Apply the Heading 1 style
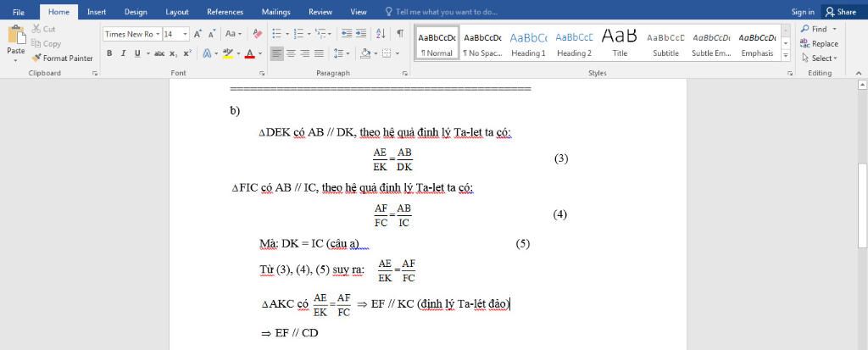Image resolution: width=868 pixels, height=350 pixels. click(528, 43)
